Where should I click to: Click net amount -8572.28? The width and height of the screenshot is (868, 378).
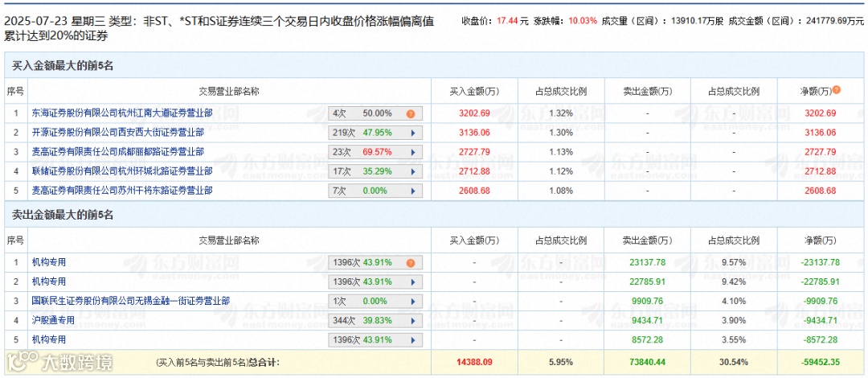[820, 339]
